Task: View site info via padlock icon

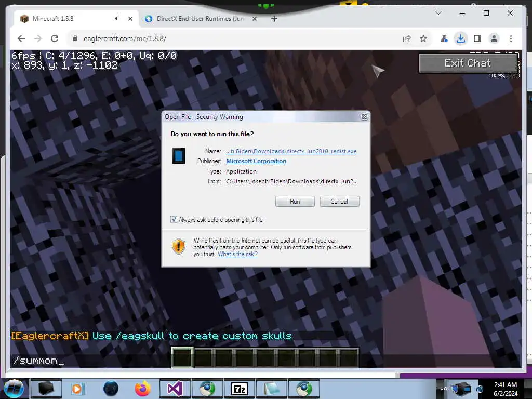Action: [75, 38]
